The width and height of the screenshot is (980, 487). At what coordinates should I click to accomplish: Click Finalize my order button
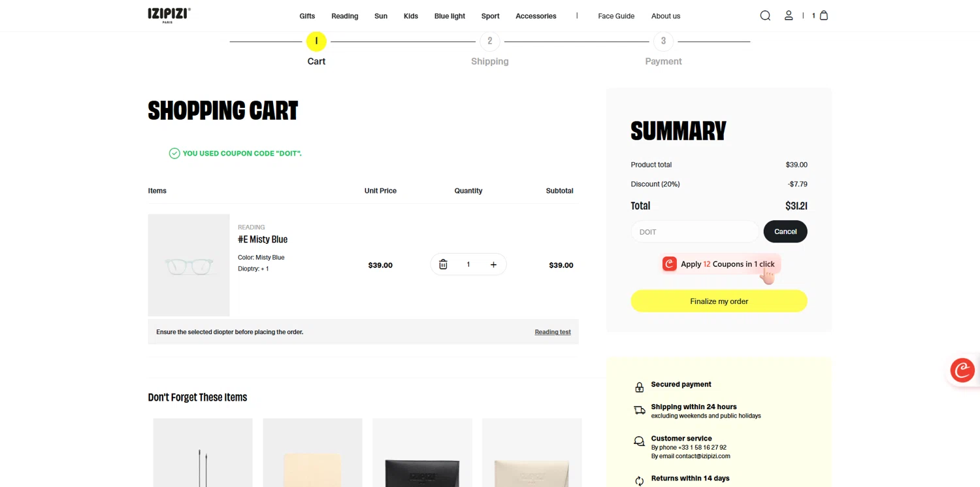click(719, 301)
